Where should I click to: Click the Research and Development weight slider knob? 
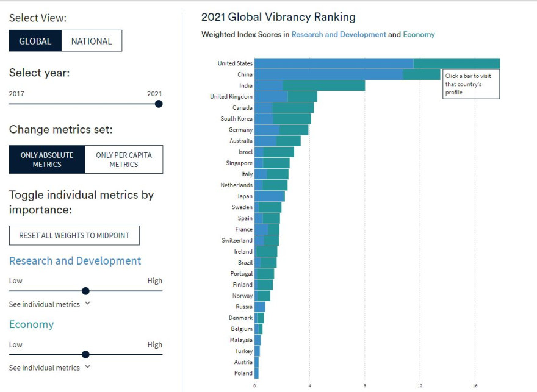coord(85,291)
